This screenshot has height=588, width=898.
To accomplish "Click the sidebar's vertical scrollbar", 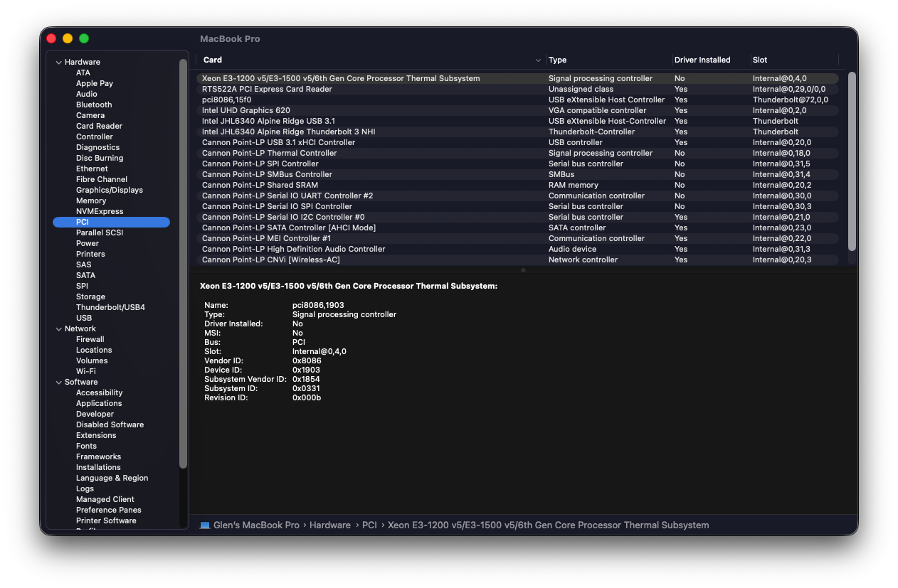I will click(183, 263).
